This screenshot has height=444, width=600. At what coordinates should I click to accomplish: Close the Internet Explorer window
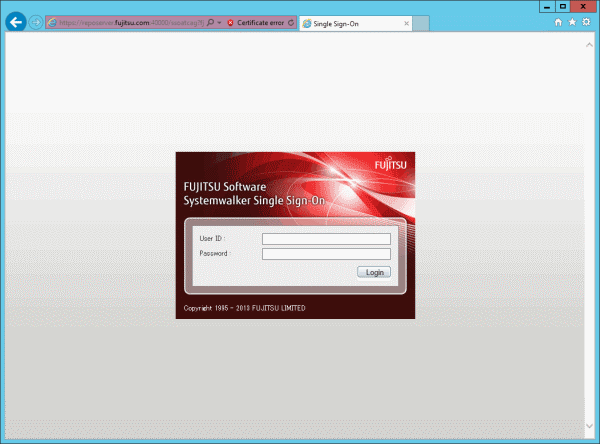tap(583, 7)
